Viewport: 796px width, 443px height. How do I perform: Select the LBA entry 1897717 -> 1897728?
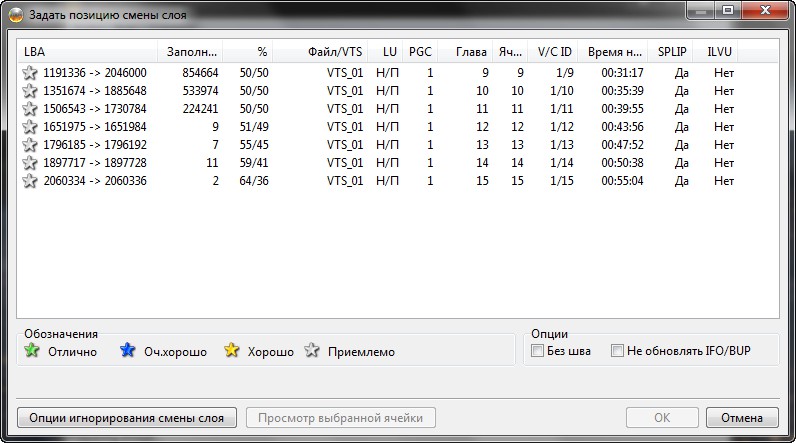(x=95, y=163)
